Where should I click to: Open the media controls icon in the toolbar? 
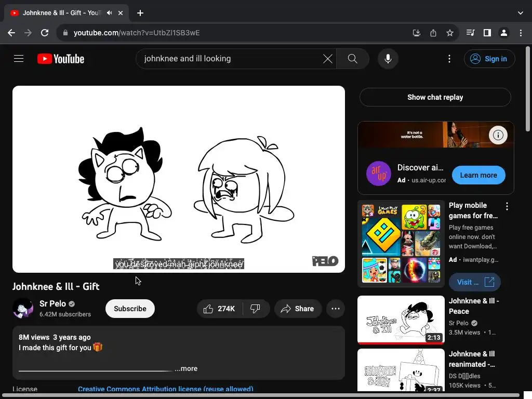pyautogui.click(x=470, y=33)
